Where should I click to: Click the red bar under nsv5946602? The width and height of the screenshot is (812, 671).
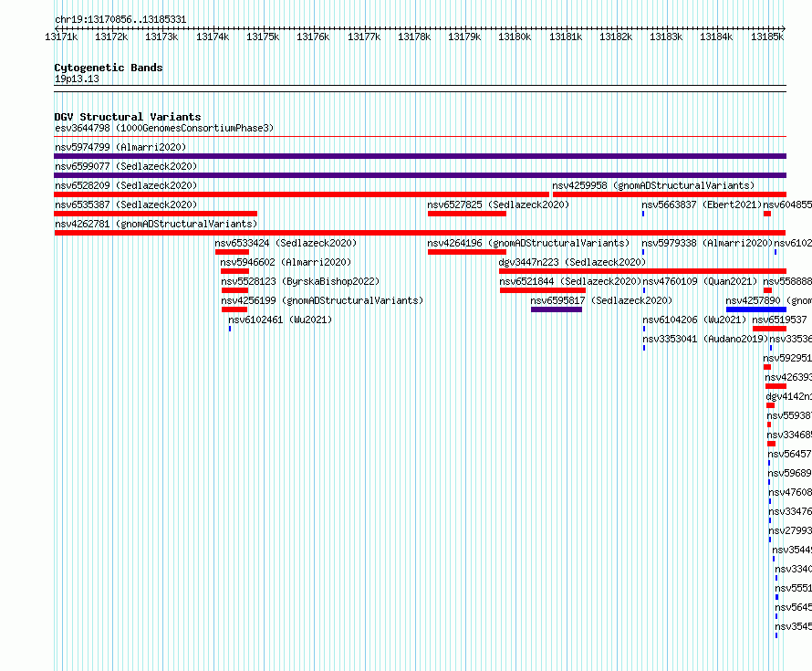point(235,271)
